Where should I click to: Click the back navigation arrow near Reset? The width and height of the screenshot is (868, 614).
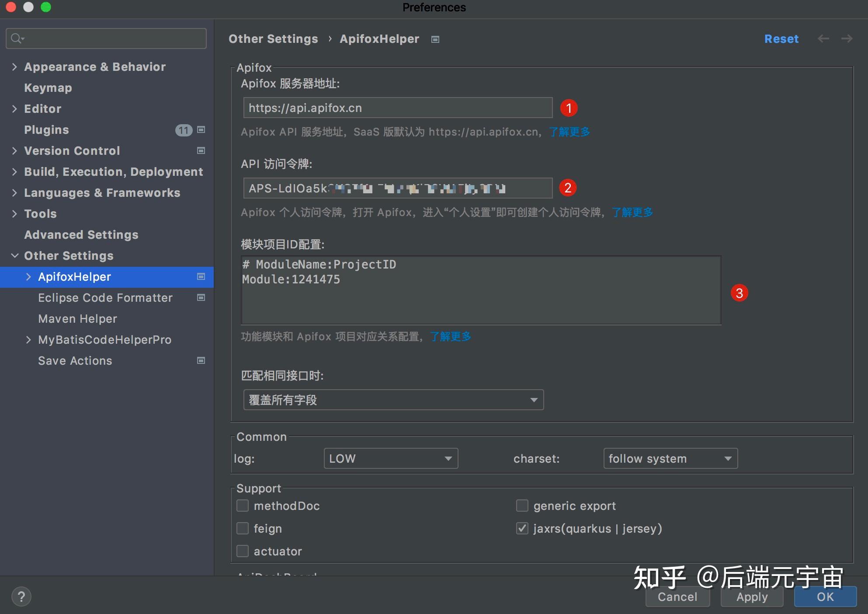click(x=823, y=38)
